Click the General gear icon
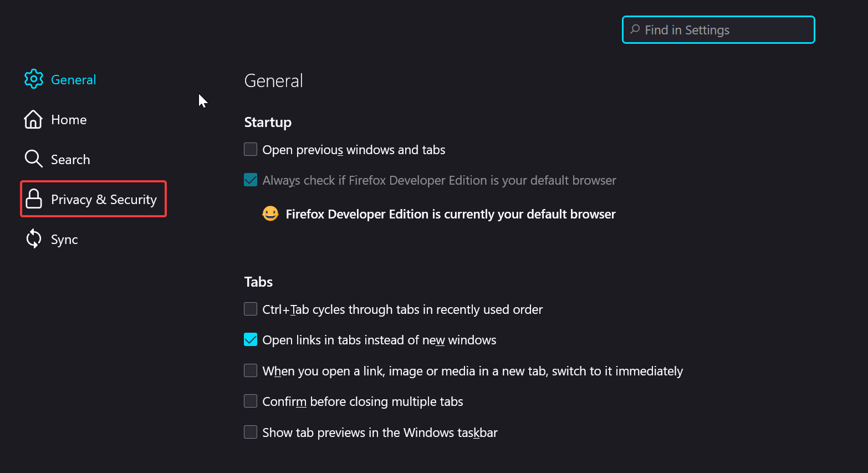The image size is (868, 473). pyautogui.click(x=34, y=79)
